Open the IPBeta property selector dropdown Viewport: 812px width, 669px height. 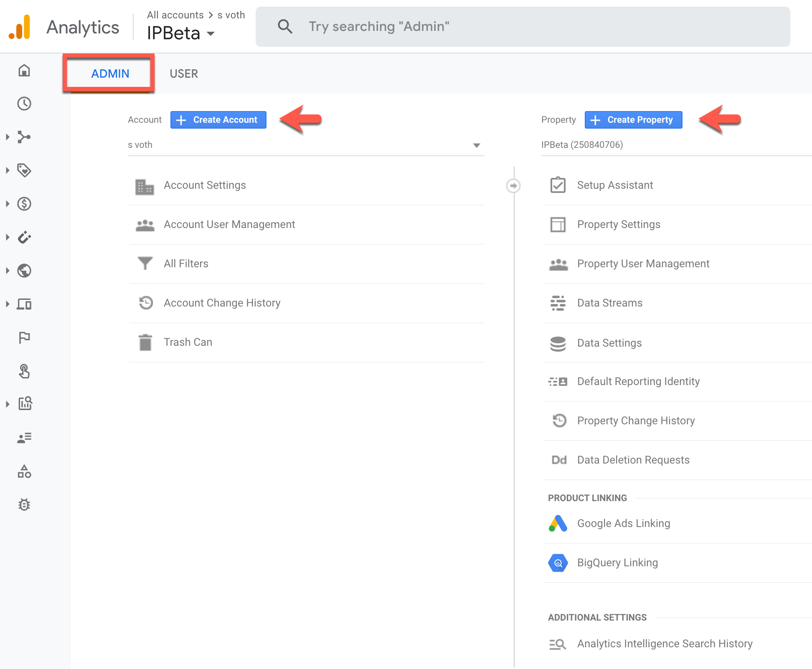point(181,33)
